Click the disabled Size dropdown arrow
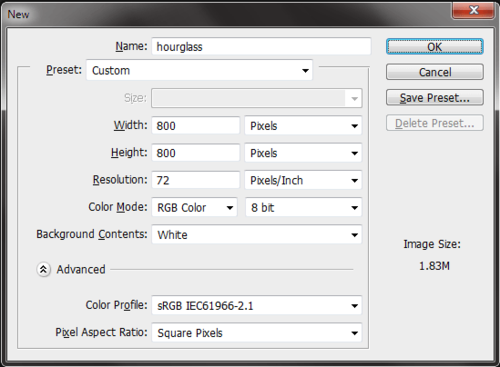This screenshot has width=500, height=367. click(354, 98)
